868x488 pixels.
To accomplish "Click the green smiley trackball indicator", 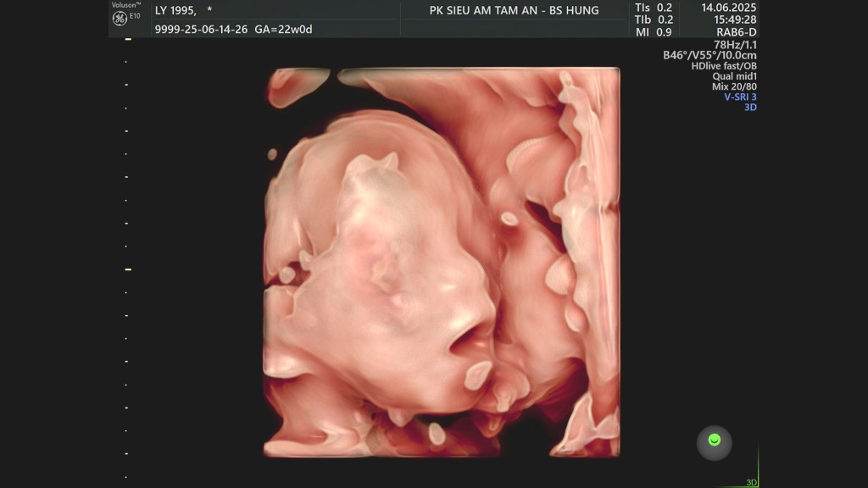I will [x=715, y=441].
